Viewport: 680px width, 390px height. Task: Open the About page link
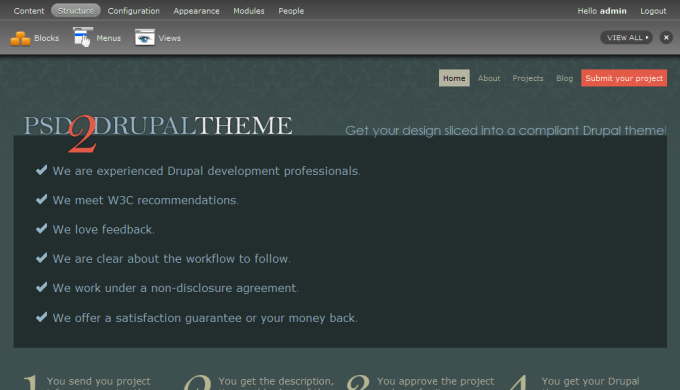[489, 78]
